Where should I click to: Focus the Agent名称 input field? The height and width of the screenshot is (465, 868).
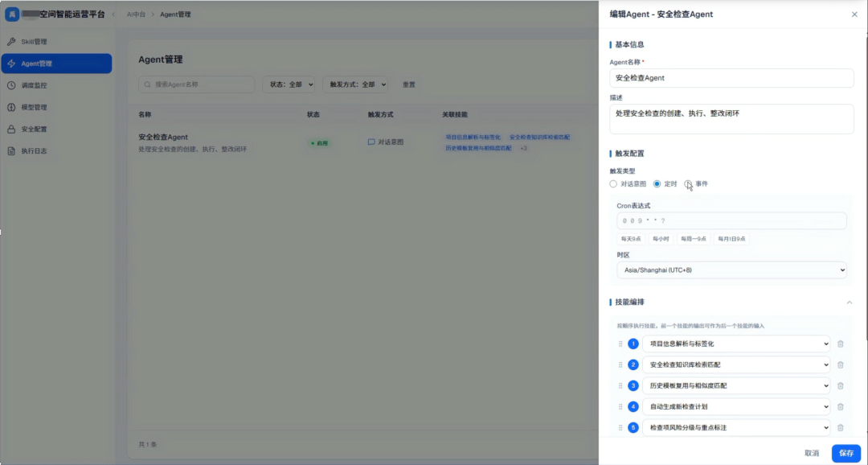[x=731, y=78]
